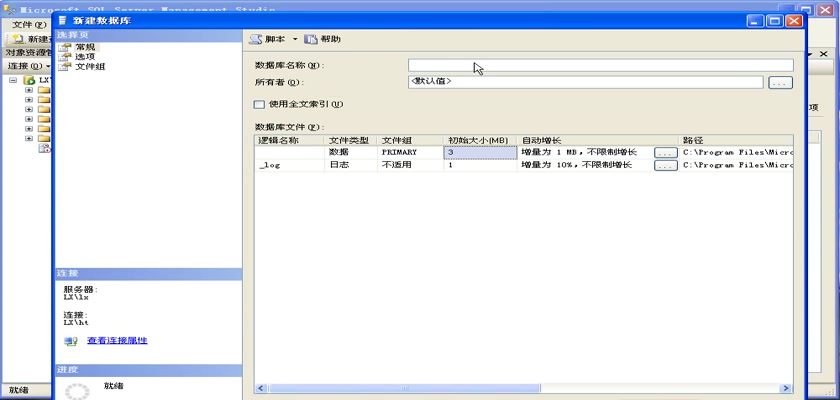This screenshot has width=840, height=400.
Task: Enable the 使用全文索引 checkbox
Action: pos(259,104)
